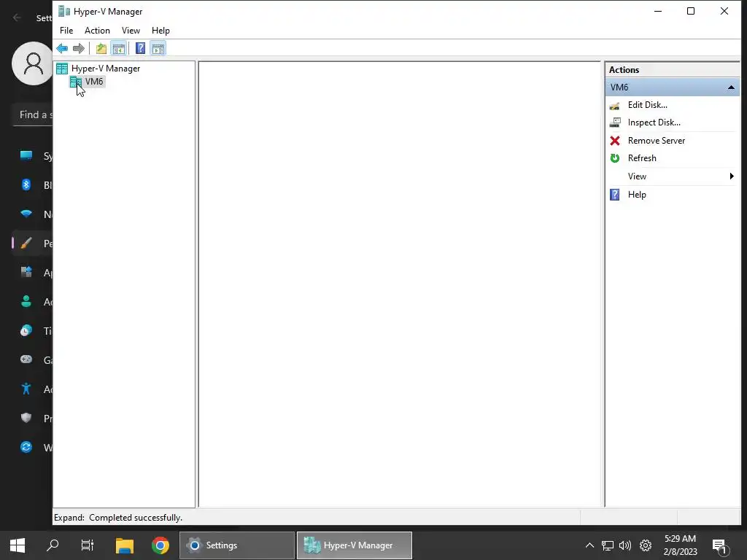
Task: Click the gear icon in system tray
Action: click(645, 545)
